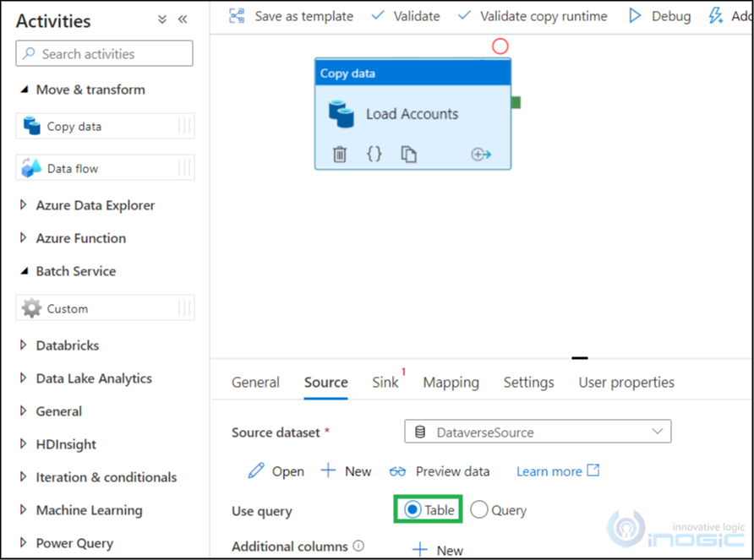Click the Validate copy runtime button

coord(533,15)
